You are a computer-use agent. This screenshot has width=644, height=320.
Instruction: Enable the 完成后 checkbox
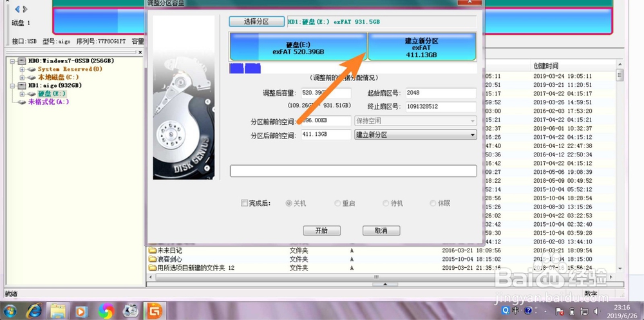click(x=244, y=203)
